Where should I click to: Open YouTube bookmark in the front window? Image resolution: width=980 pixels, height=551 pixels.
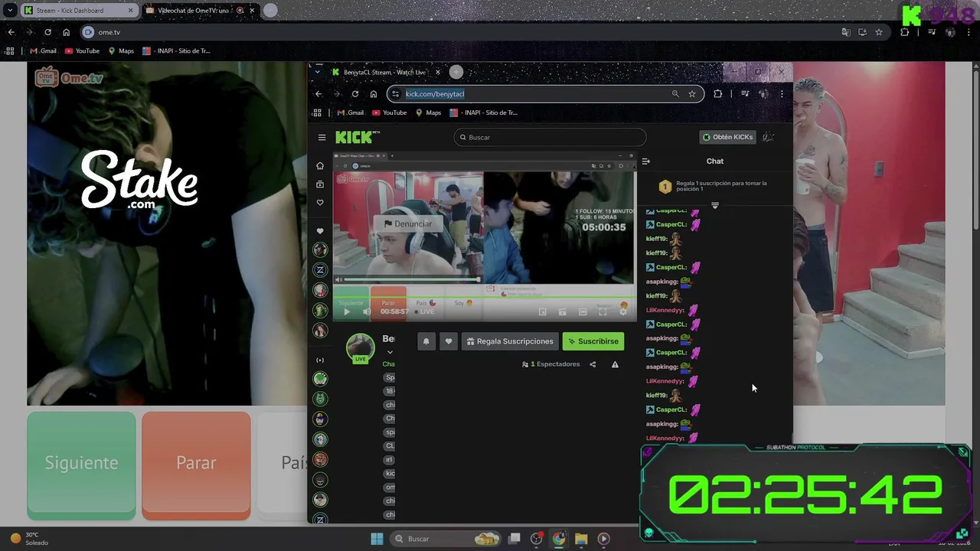coord(390,112)
